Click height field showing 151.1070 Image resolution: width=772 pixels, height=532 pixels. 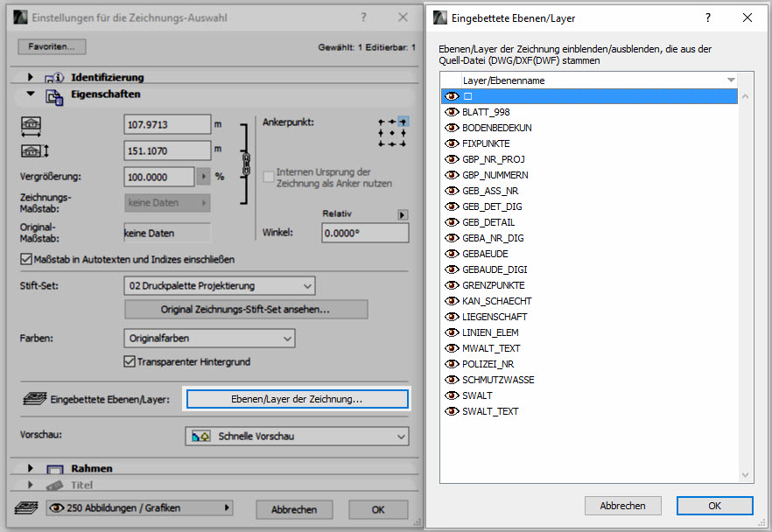pos(167,150)
